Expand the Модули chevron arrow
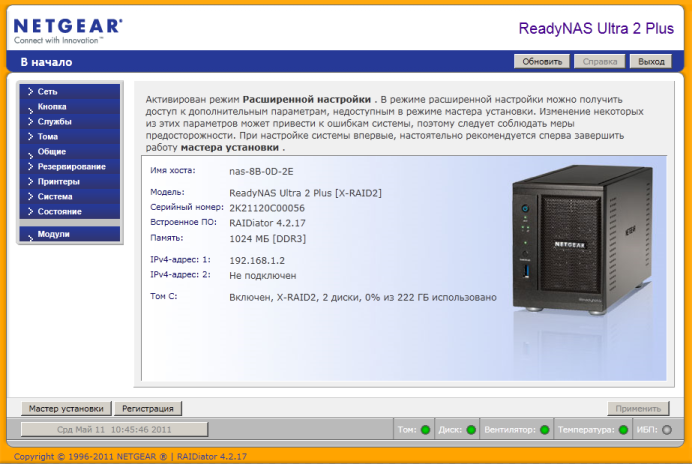 tap(30, 238)
